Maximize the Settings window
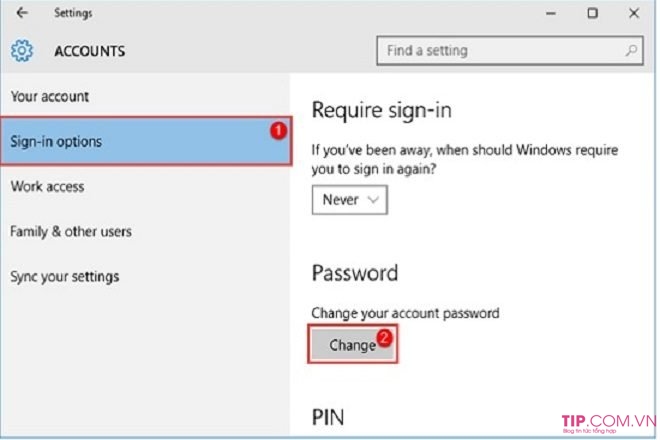The width and height of the screenshot is (660, 440). tap(592, 13)
